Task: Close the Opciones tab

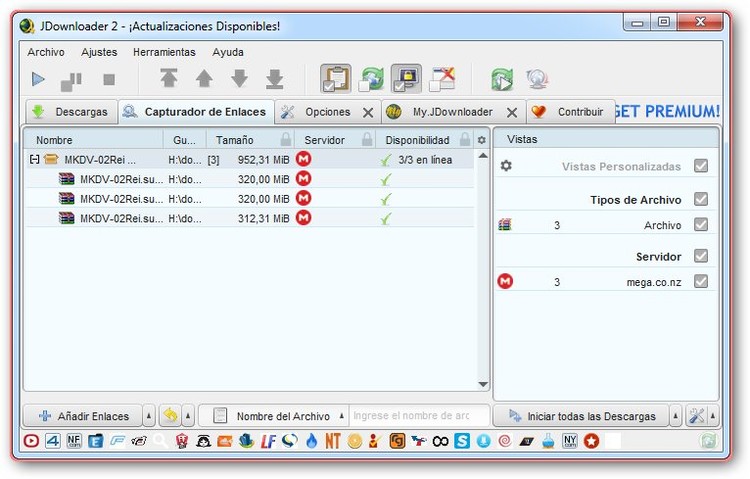Action: (x=368, y=112)
